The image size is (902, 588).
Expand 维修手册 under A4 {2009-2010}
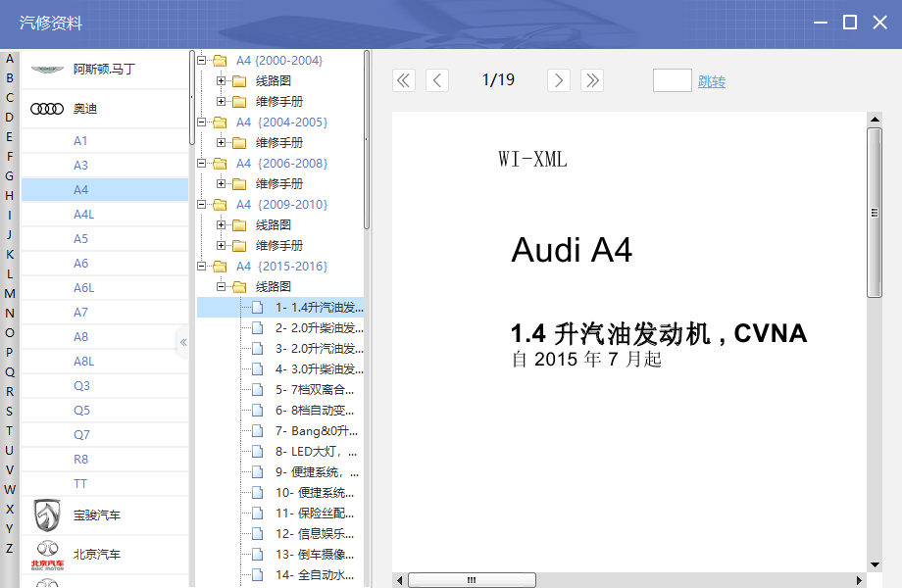(x=221, y=245)
